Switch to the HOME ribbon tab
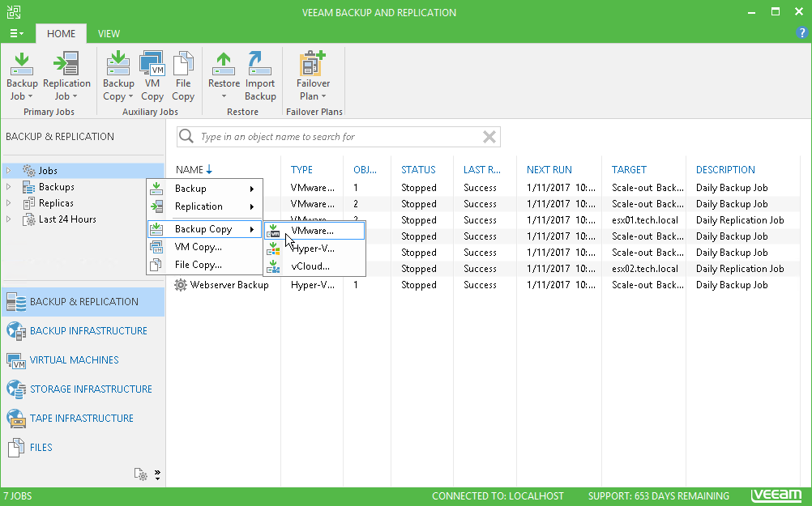The image size is (812, 506). click(x=61, y=34)
